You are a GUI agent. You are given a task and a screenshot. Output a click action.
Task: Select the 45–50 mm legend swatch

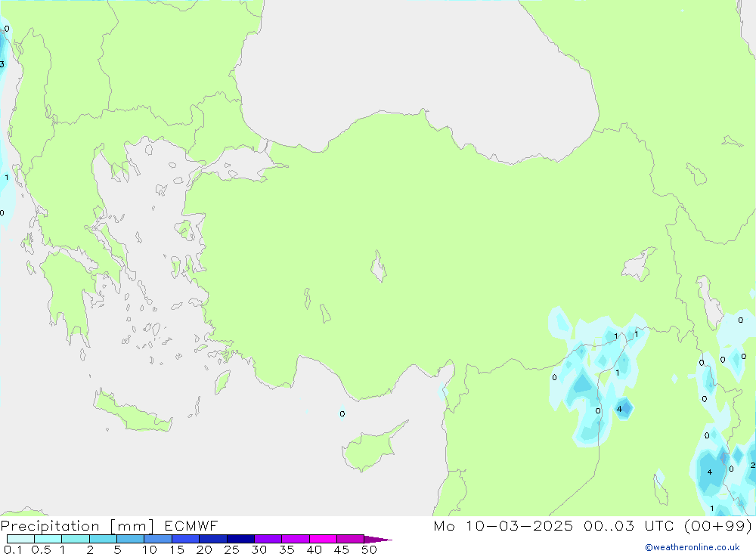coord(351,539)
